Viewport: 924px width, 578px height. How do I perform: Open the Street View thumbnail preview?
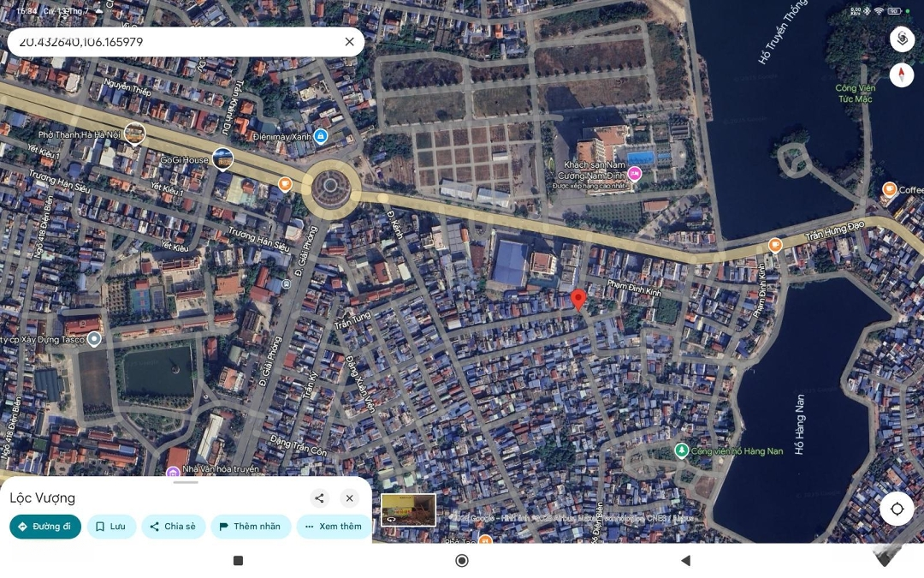408,509
